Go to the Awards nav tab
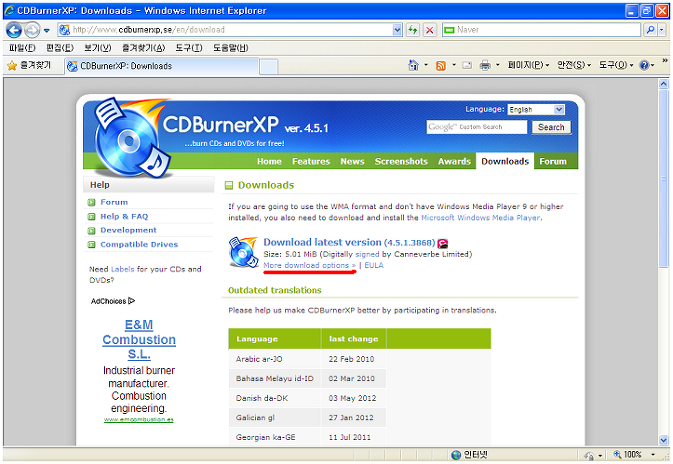 454,161
